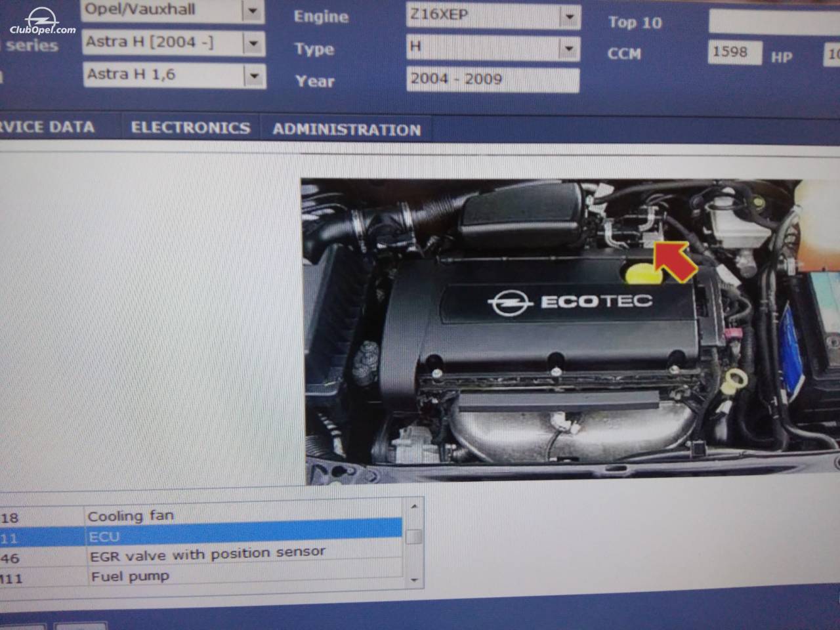Open the Type H dropdown arrow

[569, 48]
